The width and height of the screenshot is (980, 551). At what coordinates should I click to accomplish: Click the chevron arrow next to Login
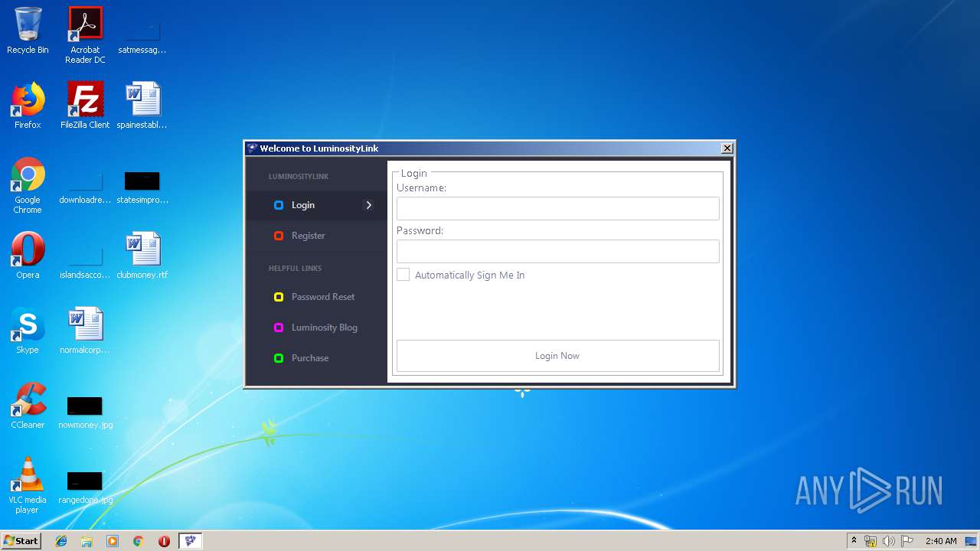(x=368, y=205)
